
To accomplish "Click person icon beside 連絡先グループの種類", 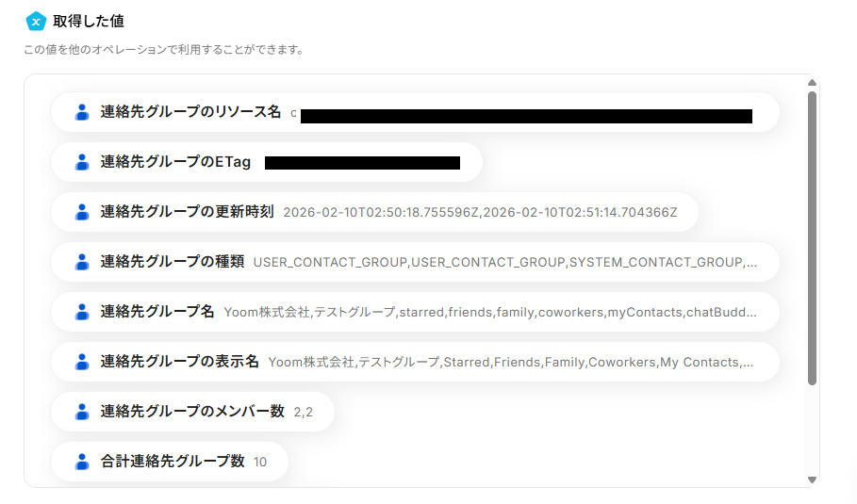I will pos(82,262).
